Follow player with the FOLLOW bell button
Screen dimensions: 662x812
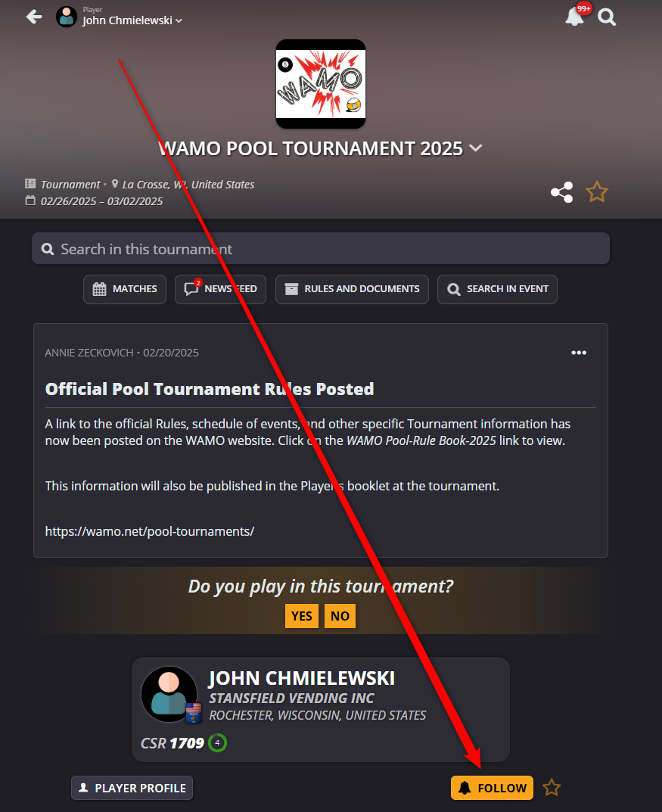pos(492,788)
